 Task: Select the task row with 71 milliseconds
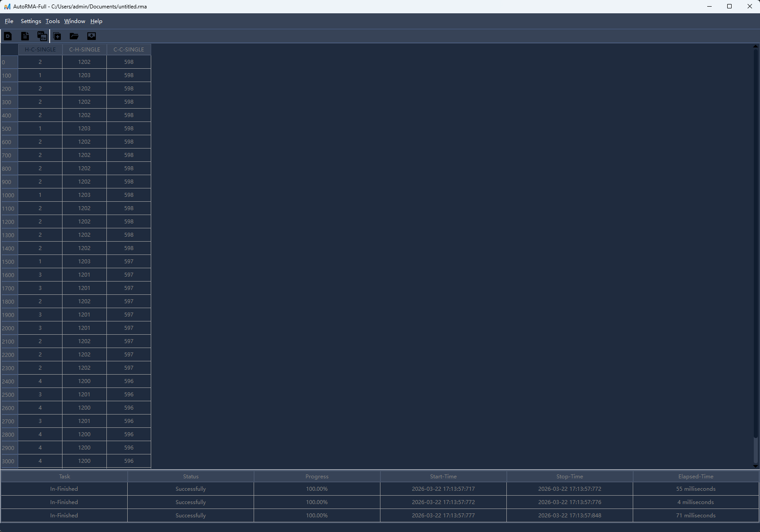coord(380,516)
